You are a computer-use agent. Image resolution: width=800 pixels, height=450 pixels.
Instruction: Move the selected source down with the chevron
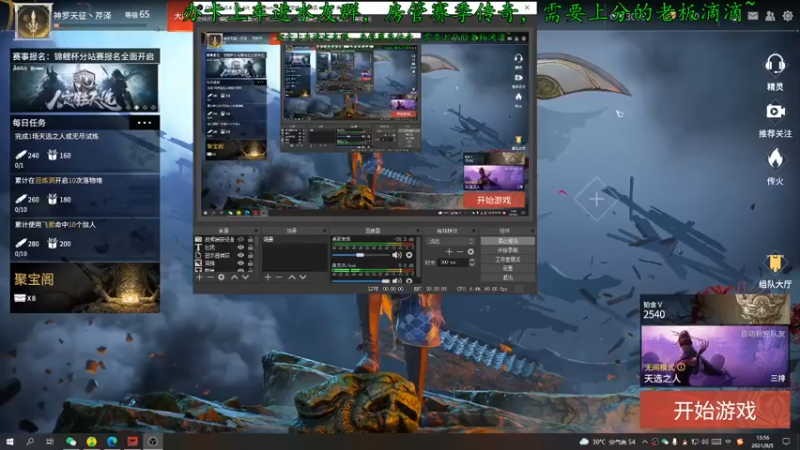[245, 277]
